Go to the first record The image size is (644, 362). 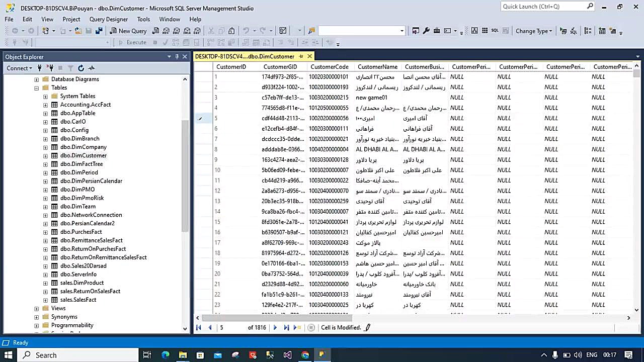click(x=198, y=327)
